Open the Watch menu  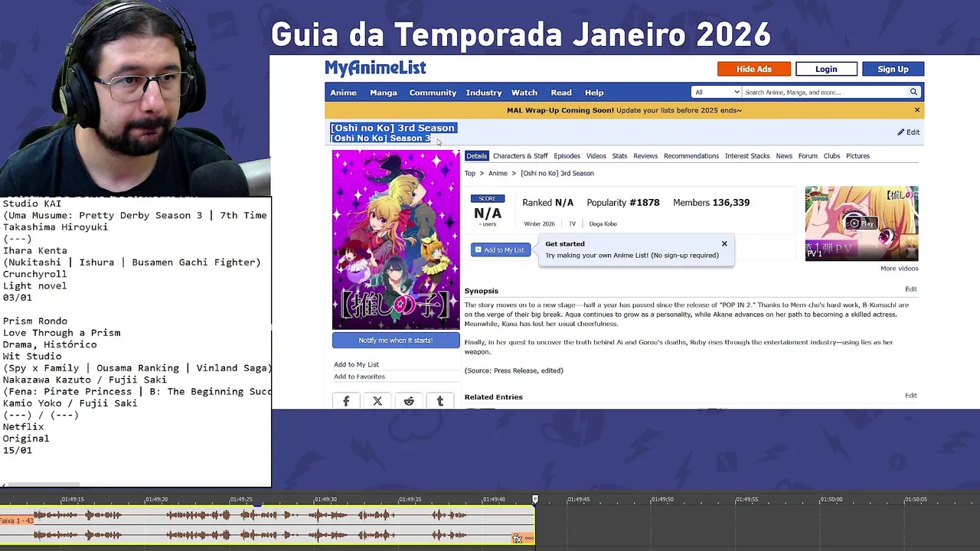coord(524,93)
